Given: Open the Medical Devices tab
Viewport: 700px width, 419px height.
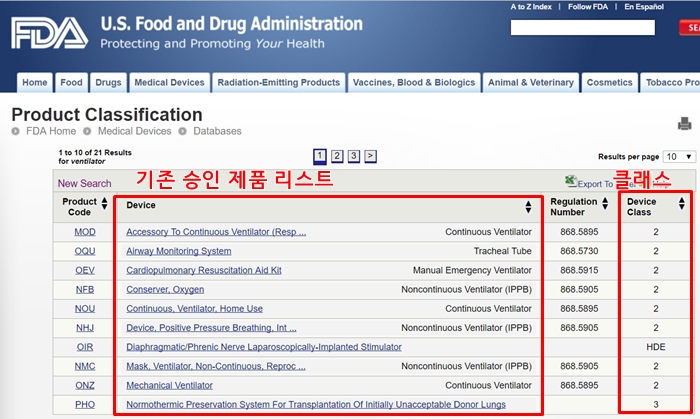Looking at the screenshot, I should (x=169, y=83).
